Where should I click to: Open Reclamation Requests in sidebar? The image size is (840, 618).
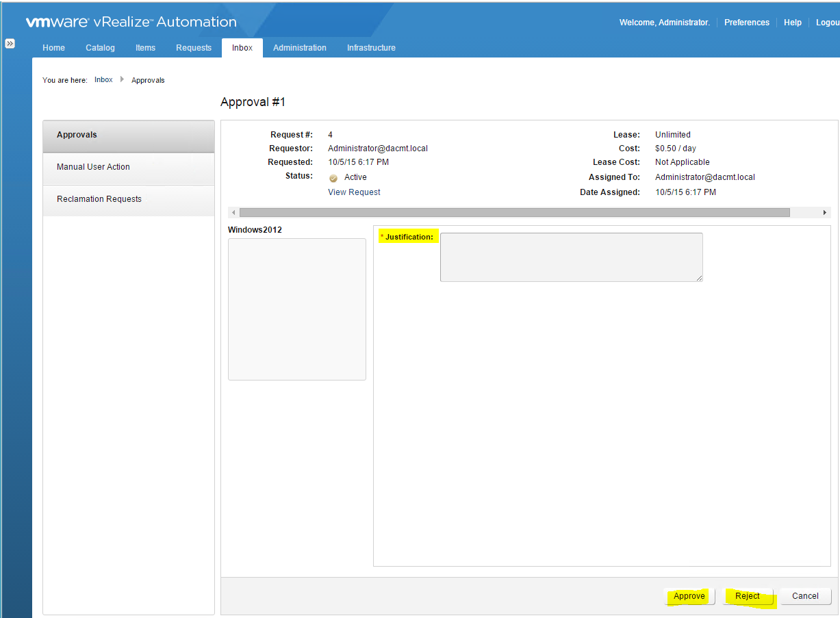129,200
